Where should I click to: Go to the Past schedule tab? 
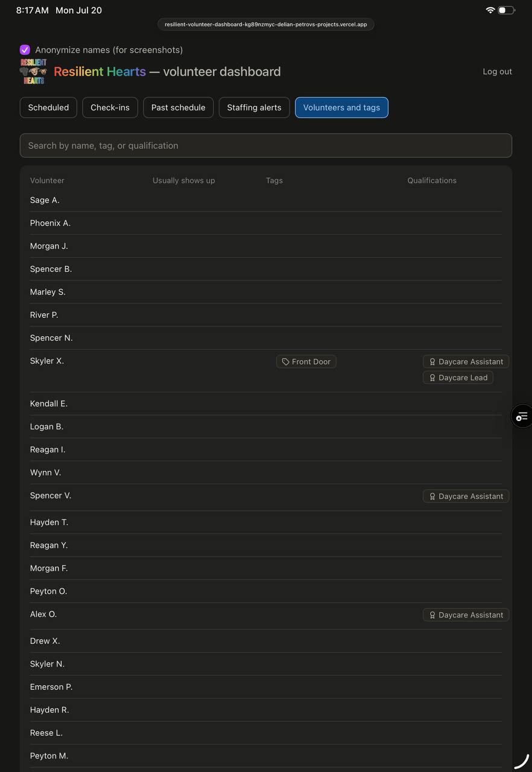178,107
